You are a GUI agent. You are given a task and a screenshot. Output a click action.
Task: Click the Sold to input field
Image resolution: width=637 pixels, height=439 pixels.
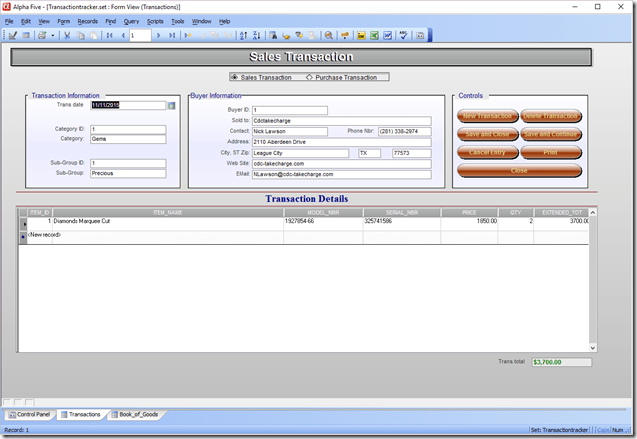pyautogui.click(x=290, y=120)
